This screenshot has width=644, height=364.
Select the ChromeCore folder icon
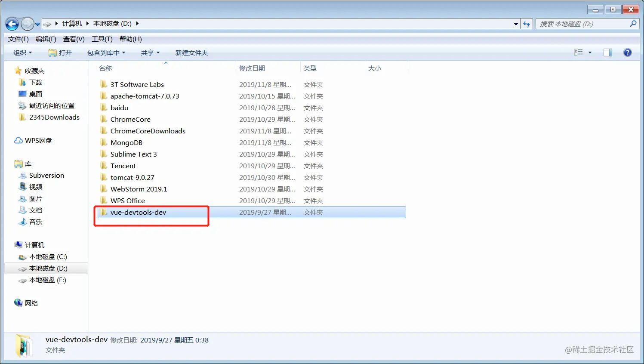[104, 119]
